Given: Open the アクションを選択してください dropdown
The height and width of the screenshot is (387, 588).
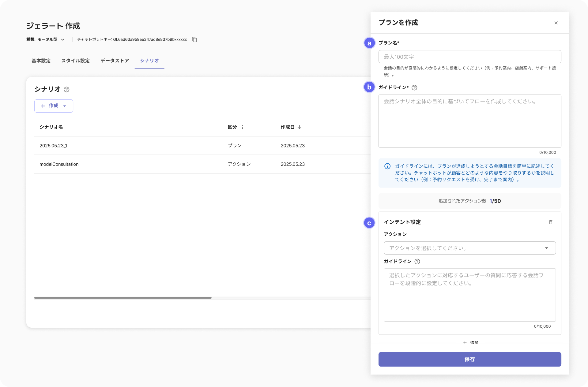Looking at the screenshot, I should point(469,248).
